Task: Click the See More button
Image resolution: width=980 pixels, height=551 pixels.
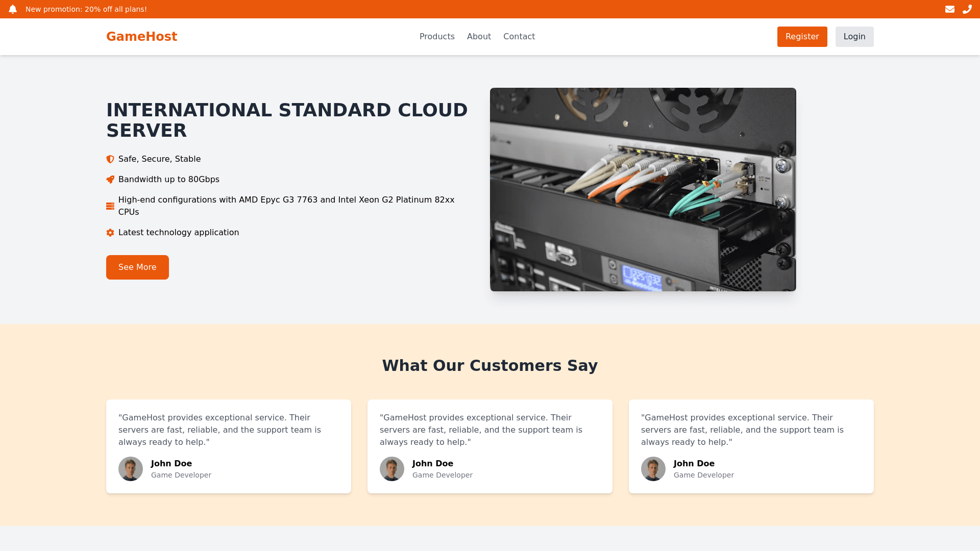Action: point(137,267)
